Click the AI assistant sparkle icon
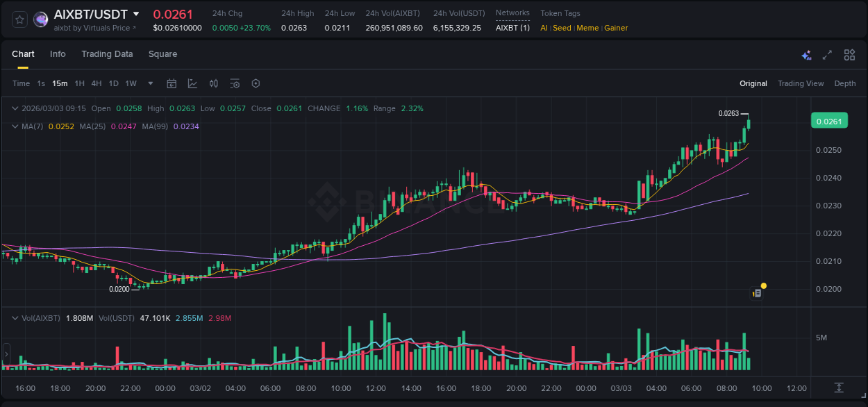868x407 pixels. (x=806, y=54)
